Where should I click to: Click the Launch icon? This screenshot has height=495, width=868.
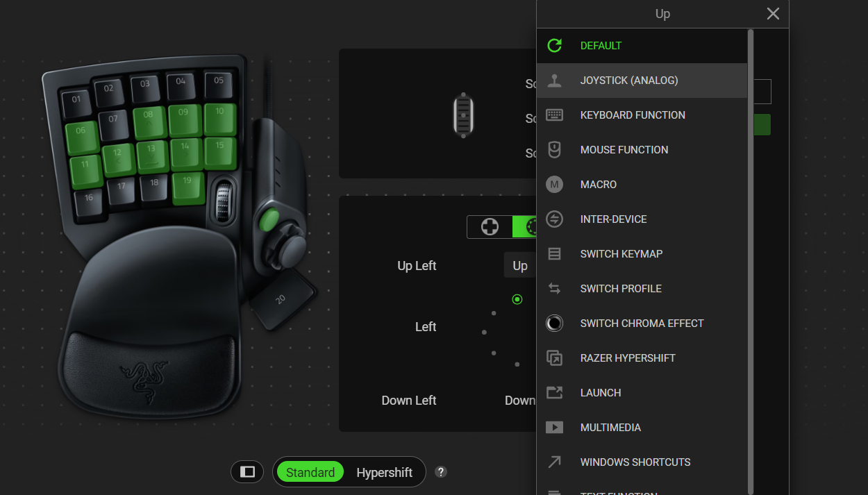pos(554,393)
